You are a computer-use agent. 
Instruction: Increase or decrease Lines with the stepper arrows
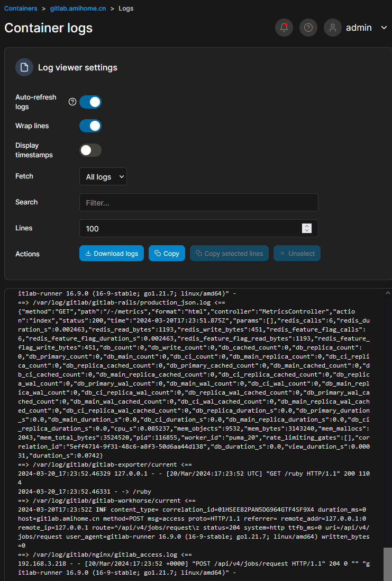tap(306, 228)
